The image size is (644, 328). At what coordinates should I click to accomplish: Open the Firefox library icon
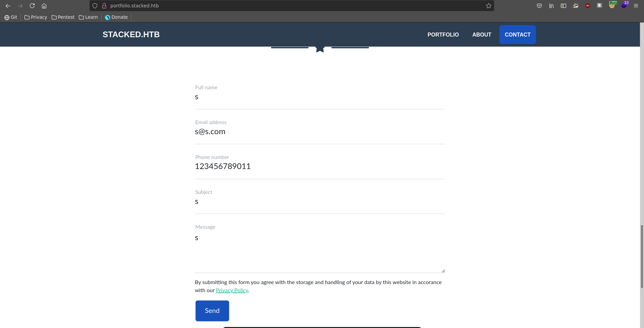click(551, 6)
